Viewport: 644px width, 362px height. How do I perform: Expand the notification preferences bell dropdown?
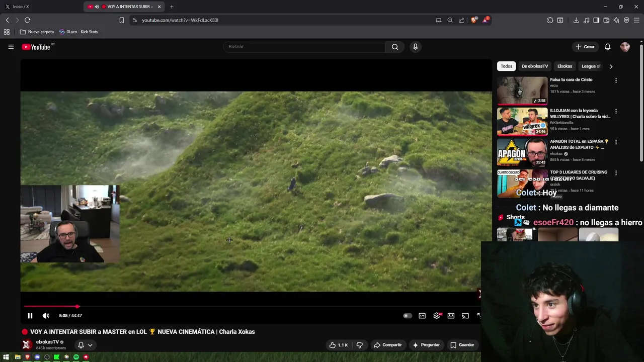point(85,345)
